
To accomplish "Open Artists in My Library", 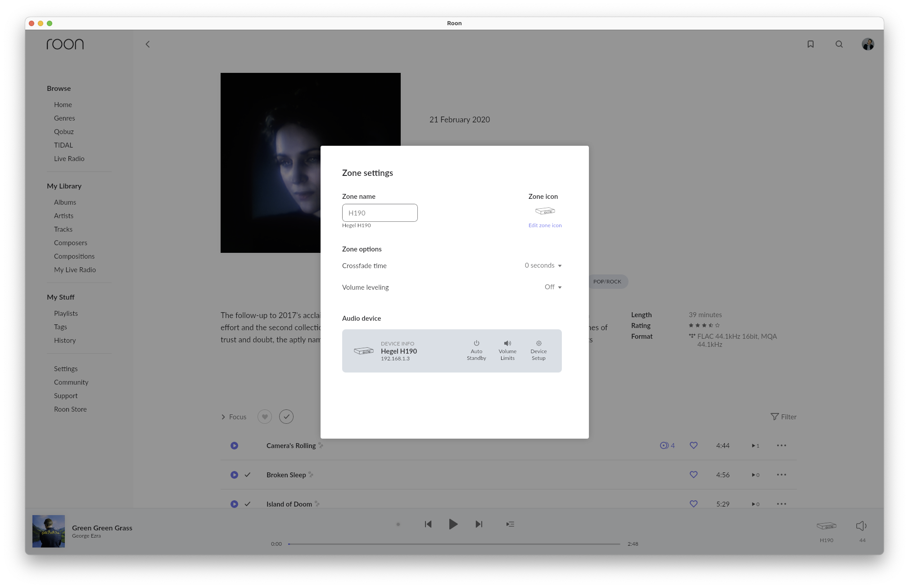I will 63,215.
